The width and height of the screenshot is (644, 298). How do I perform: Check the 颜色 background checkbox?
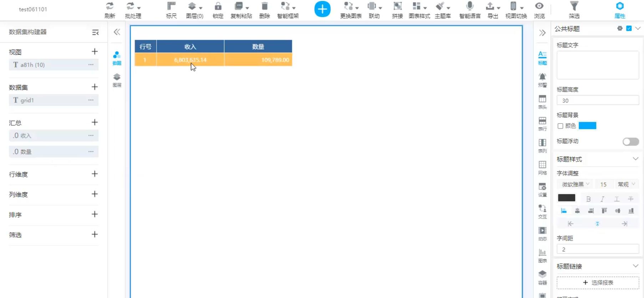(560, 126)
